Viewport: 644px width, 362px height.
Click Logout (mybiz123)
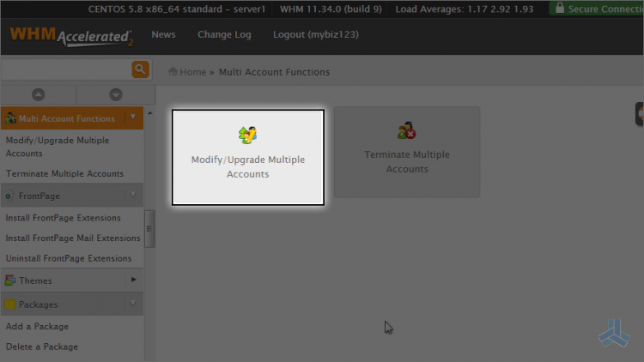pos(316,35)
